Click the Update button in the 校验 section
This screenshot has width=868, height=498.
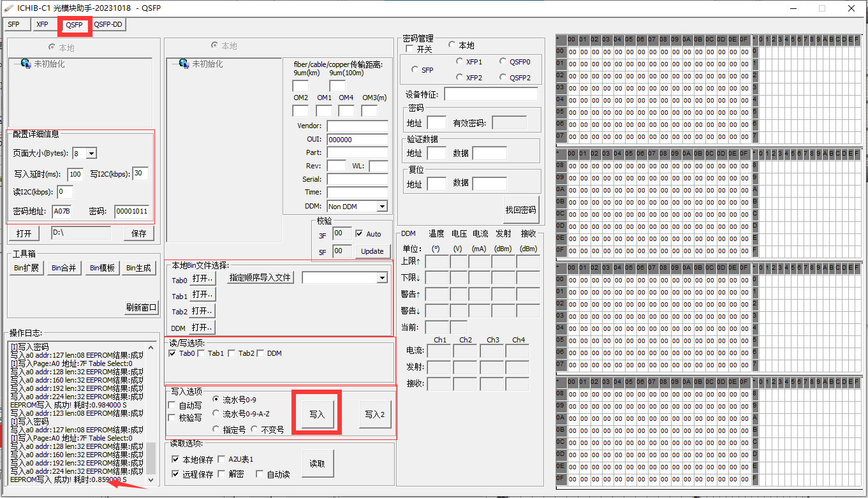(372, 251)
